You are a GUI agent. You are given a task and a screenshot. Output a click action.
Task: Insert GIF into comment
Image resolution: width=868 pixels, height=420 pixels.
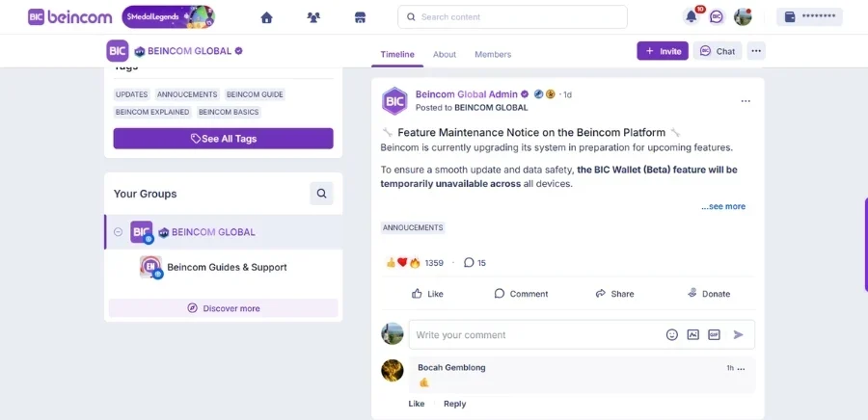pyautogui.click(x=714, y=335)
